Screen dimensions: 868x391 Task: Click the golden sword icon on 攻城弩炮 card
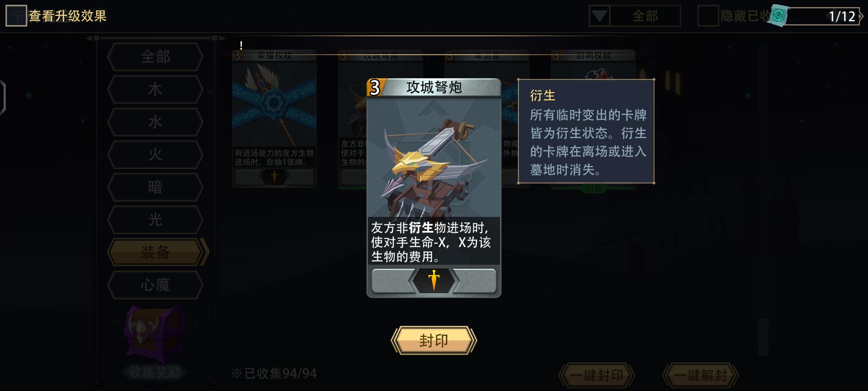click(x=434, y=280)
